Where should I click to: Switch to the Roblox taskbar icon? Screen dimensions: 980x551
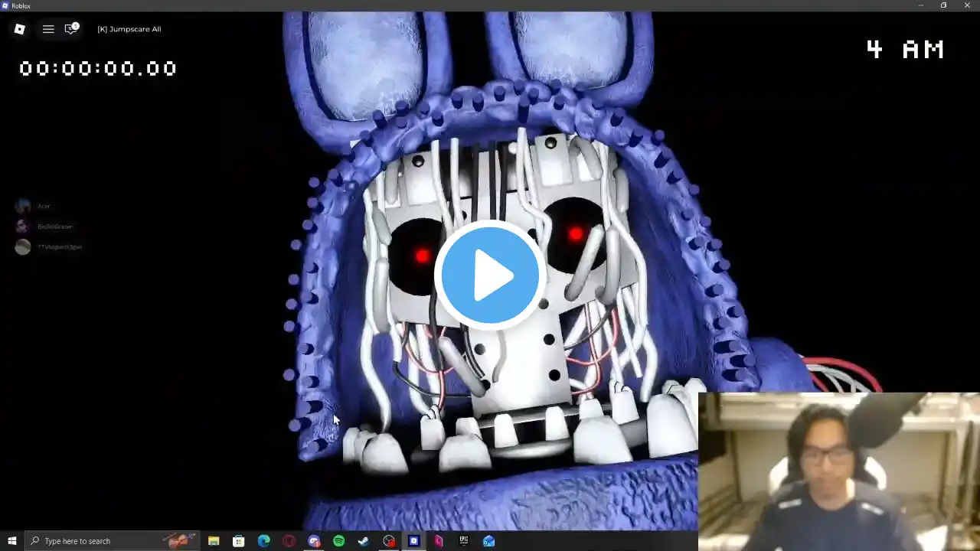[x=414, y=541]
